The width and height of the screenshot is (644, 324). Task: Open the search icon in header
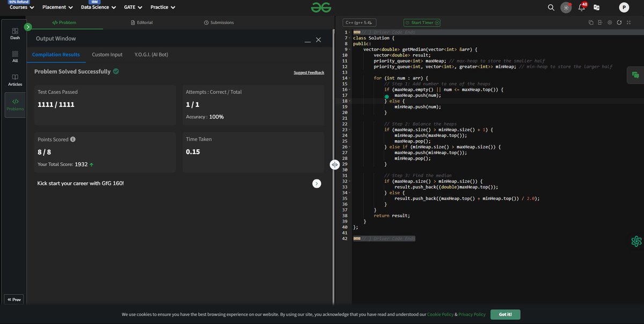point(551,8)
